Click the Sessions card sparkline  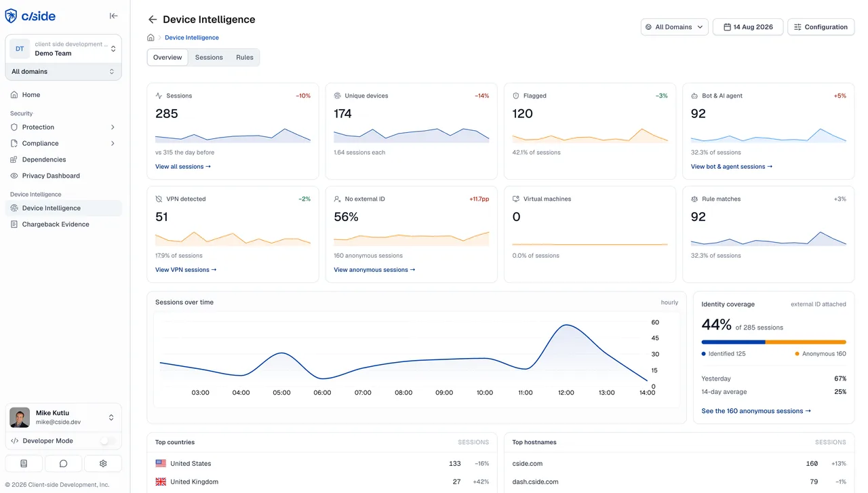tap(233, 134)
